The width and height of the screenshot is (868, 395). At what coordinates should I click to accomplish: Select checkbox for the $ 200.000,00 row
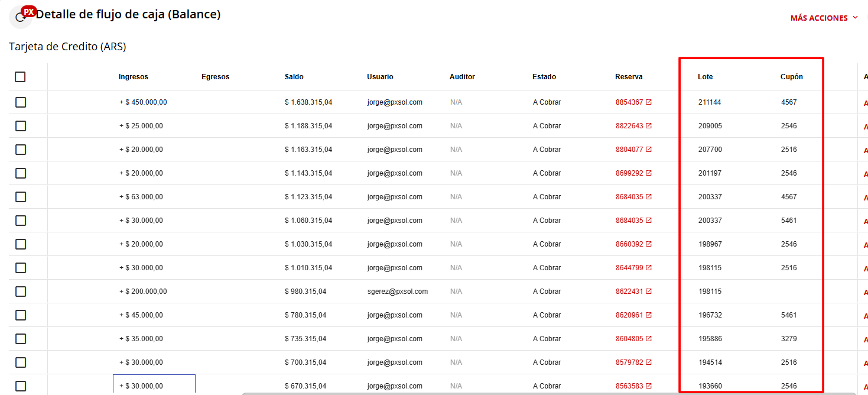tap(21, 292)
